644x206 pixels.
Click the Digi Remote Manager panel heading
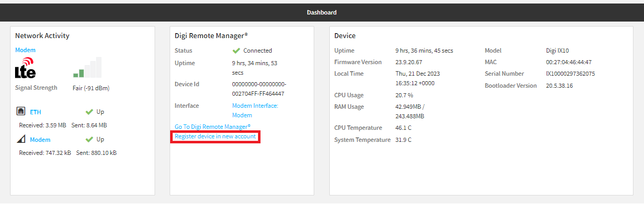click(211, 36)
